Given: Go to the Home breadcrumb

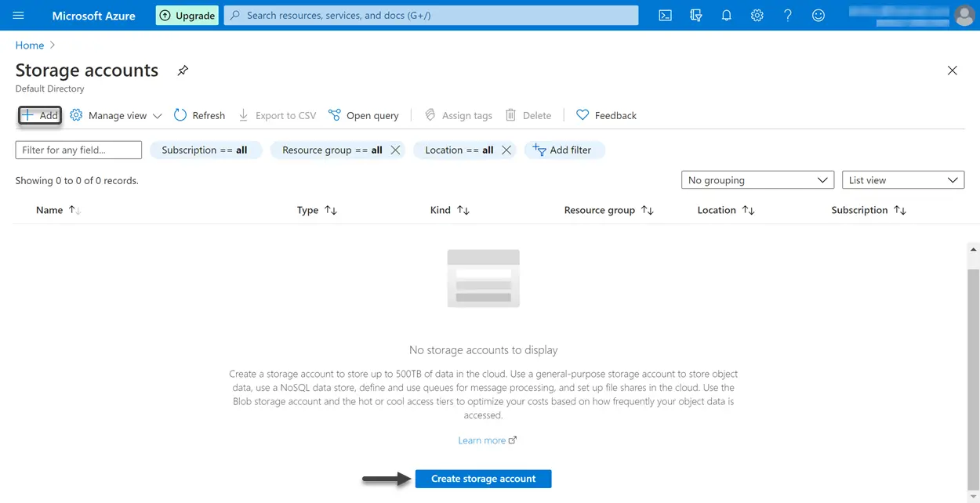Looking at the screenshot, I should pyautogui.click(x=30, y=45).
